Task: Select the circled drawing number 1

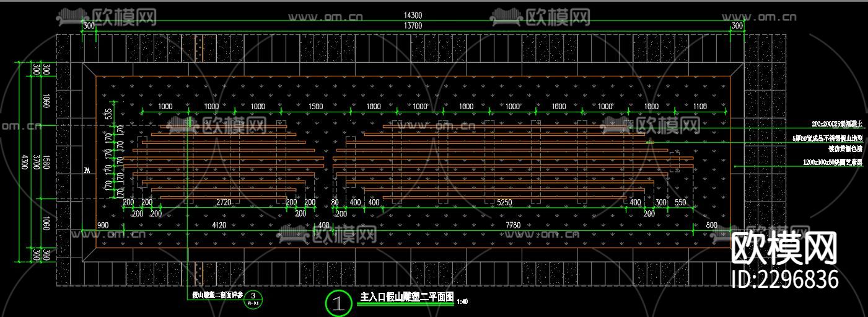Action: point(338,303)
